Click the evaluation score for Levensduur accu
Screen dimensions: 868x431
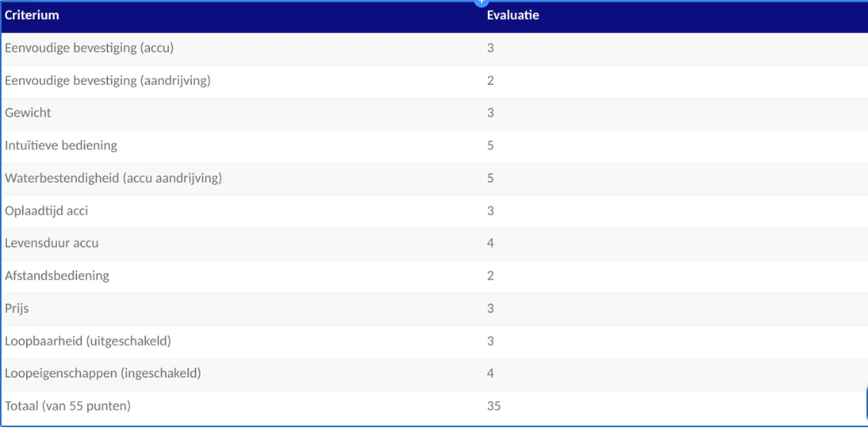tap(490, 243)
